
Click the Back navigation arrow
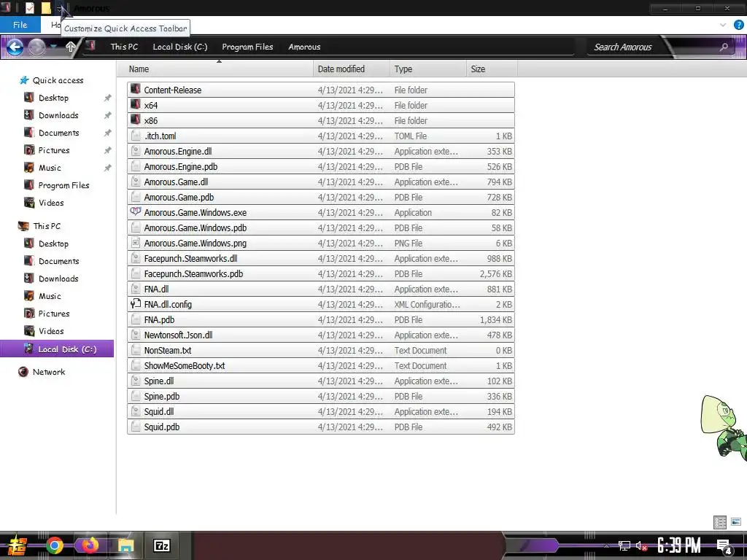pyautogui.click(x=15, y=47)
